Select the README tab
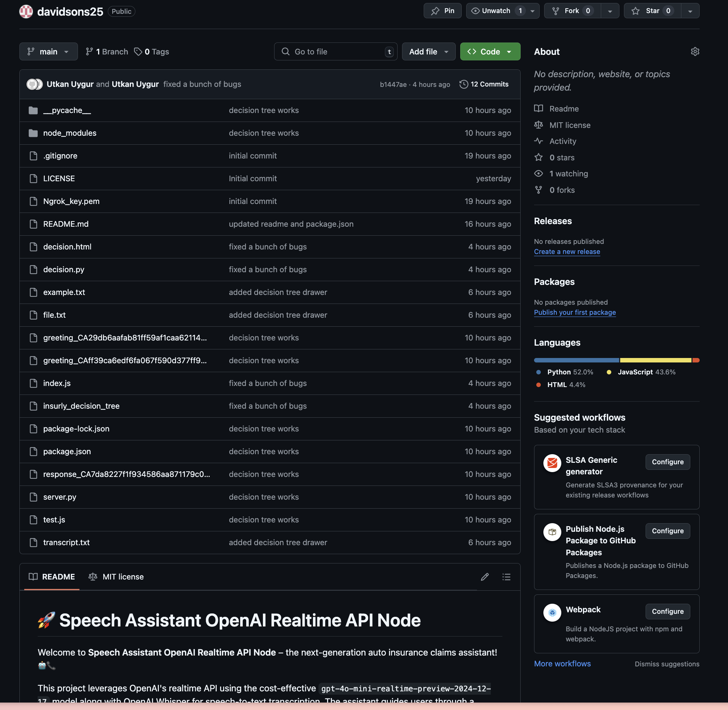 click(52, 577)
